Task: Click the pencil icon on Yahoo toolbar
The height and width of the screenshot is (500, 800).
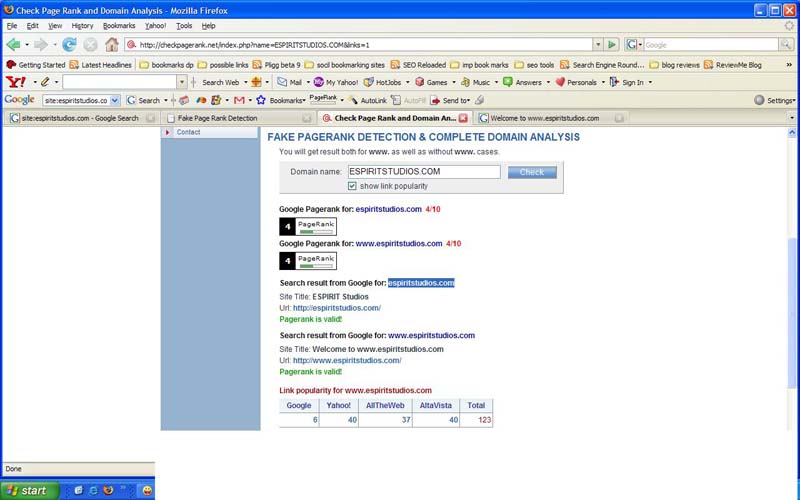Action: click(x=45, y=82)
